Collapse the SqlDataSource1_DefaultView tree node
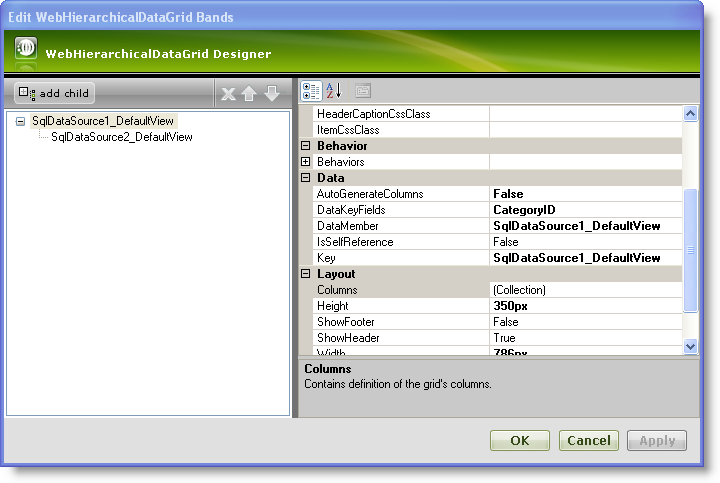 [x=21, y=121]
